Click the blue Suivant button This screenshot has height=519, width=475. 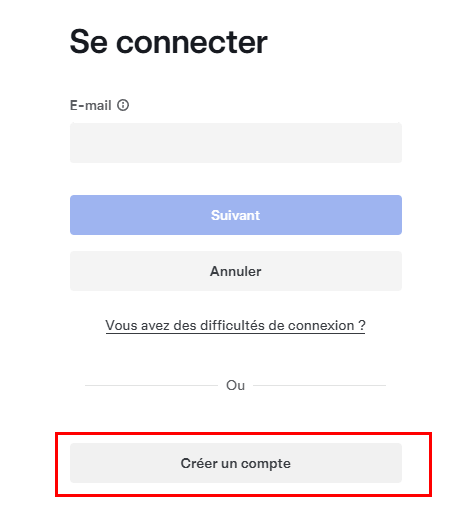(236, 215)
